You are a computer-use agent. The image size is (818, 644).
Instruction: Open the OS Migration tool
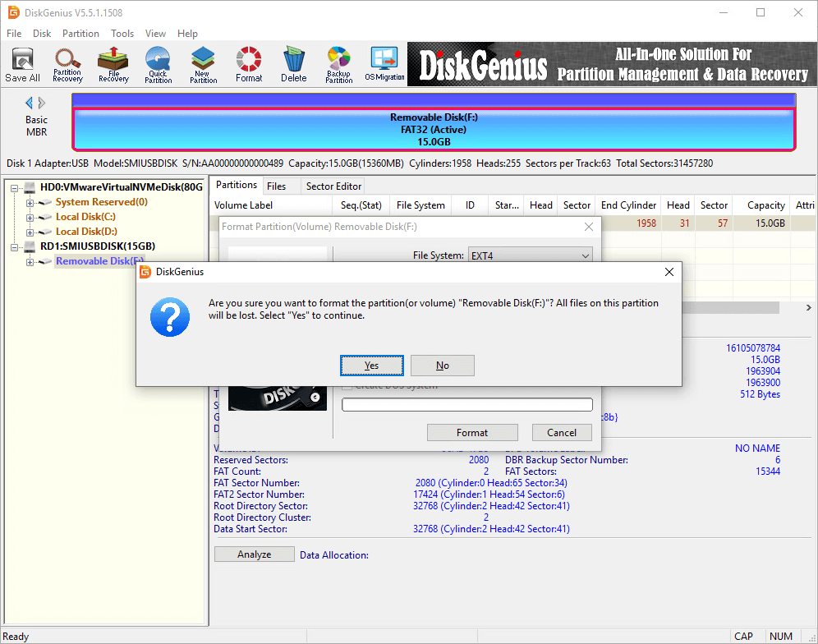coord(384,65)
